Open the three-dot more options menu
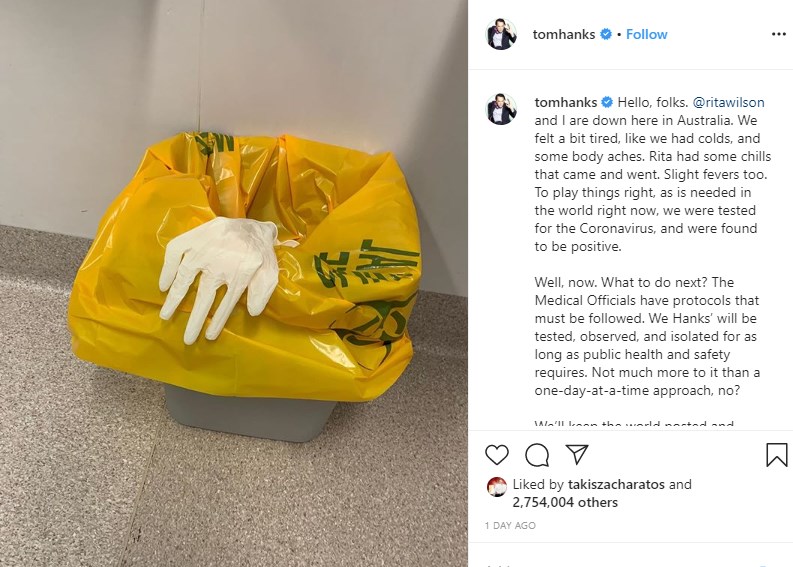This screenshot has height=567, width=793. point(778,34)
